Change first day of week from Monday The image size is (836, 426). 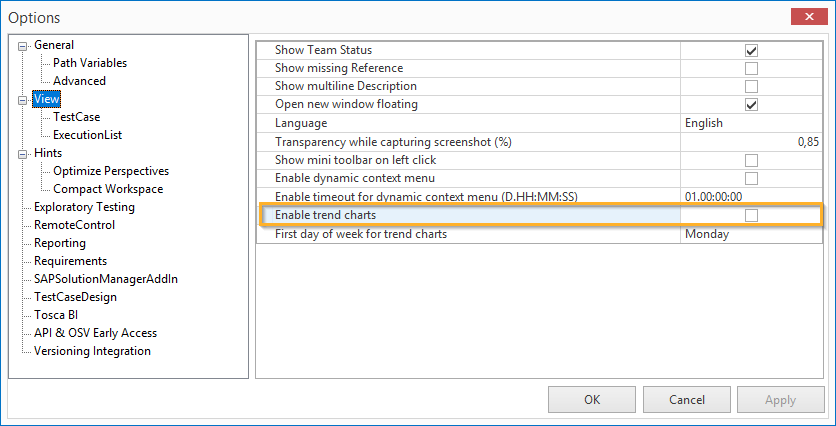751,234
